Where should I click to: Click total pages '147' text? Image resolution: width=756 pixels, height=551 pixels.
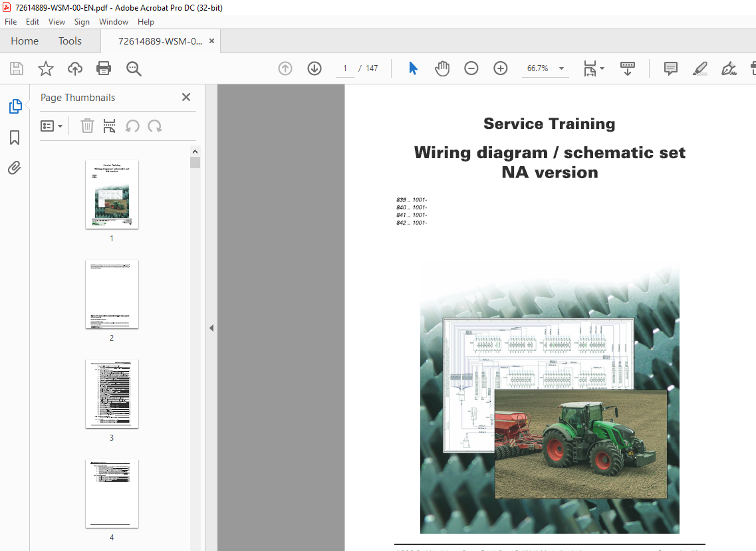point(372,68)
